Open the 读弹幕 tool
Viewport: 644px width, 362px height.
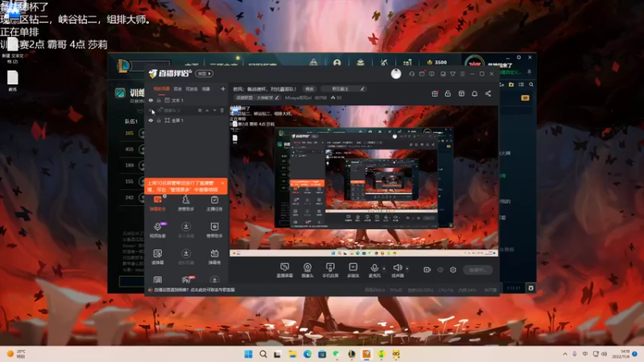[x=157, y=257]
